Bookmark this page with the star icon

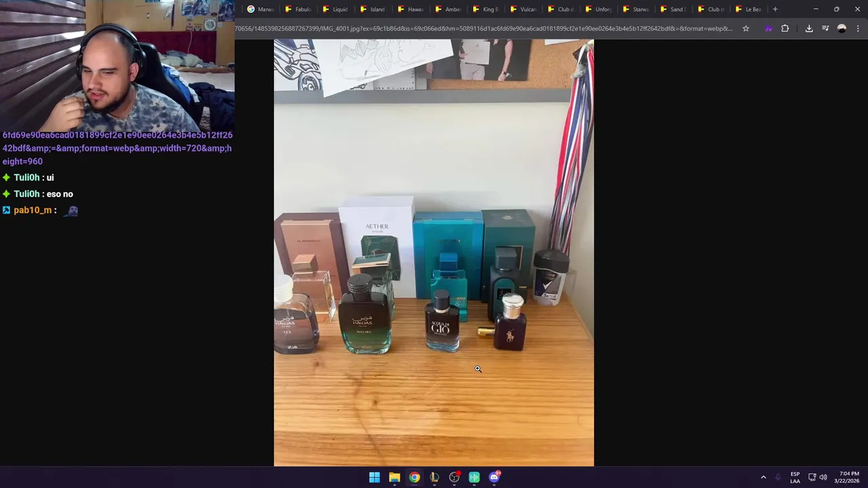coord(746,28)
